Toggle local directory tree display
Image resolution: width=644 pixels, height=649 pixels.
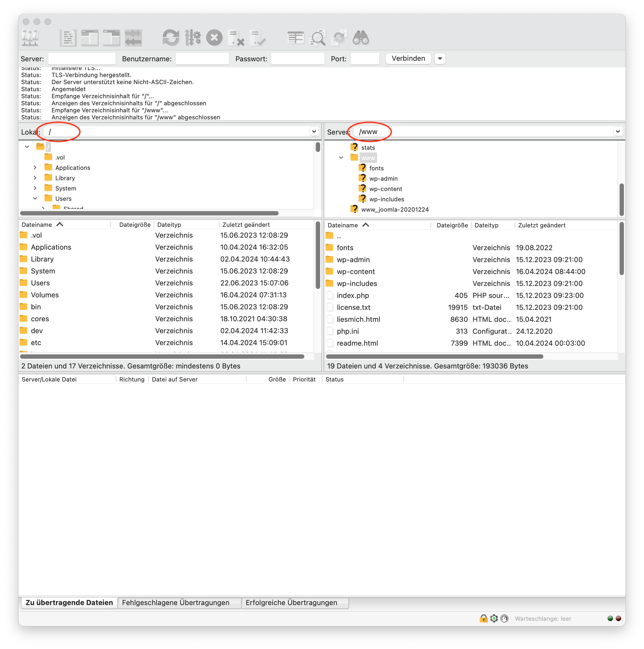pos(90,38)
